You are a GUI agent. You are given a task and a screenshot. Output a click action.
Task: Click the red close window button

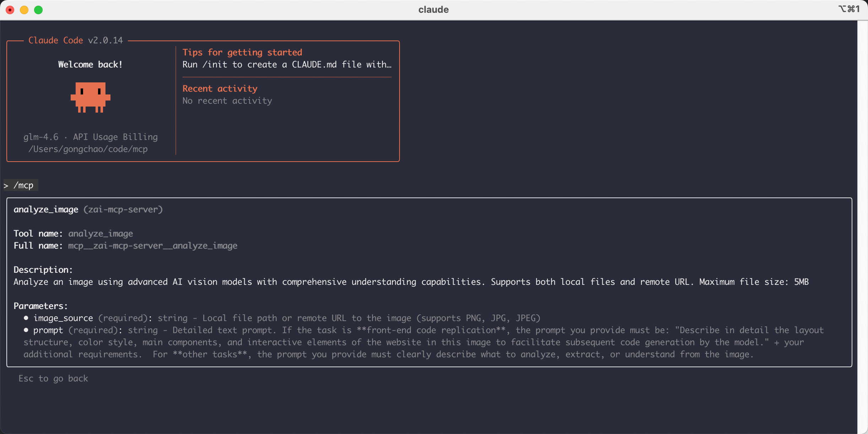pos(10,10)
